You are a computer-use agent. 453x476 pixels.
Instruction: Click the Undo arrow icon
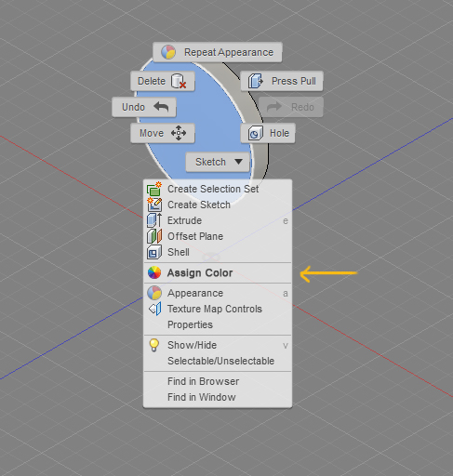pyautogui.click(x=161, y=107)
